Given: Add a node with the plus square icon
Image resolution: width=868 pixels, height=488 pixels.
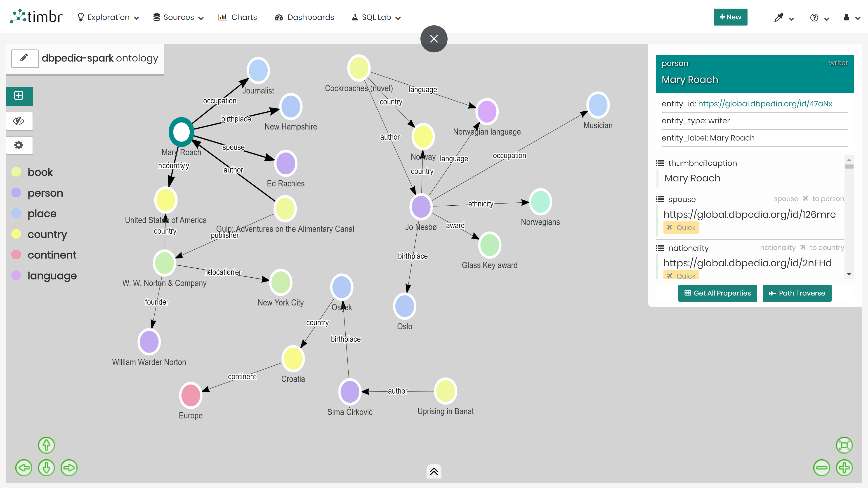Looking at the screenshot, I should click(x=19, y=96).
